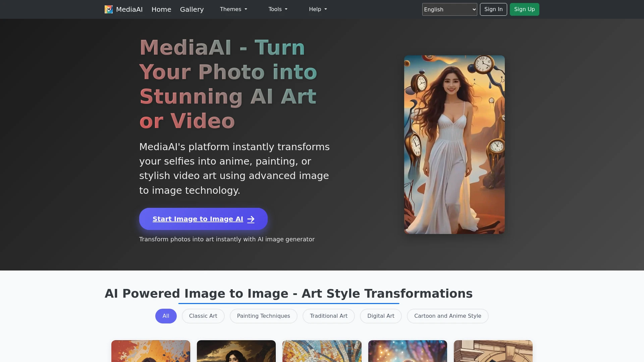The width and height of the screenshot is (644, 362).
Task: Click the green Sign Up button
Action: [x=524, y=9]
